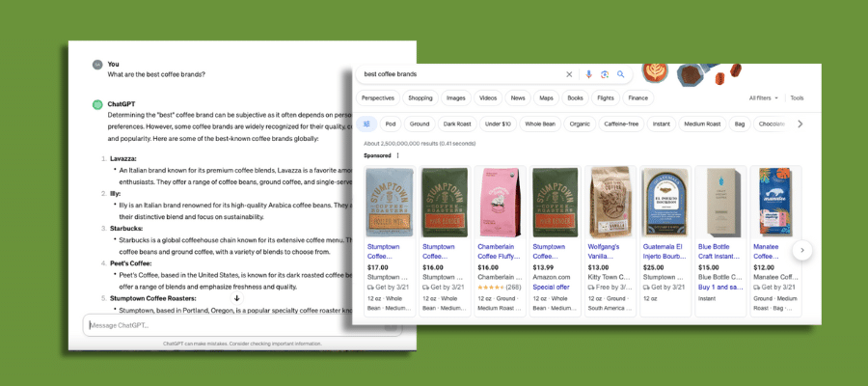
Task: Switch to Videos tab
Action: click(488, 98)
